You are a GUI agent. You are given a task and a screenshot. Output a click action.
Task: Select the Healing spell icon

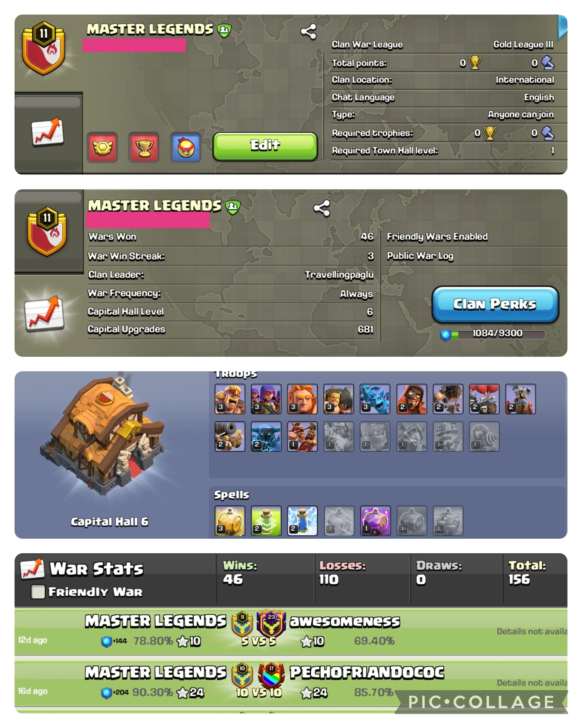(x=230, y=520)
